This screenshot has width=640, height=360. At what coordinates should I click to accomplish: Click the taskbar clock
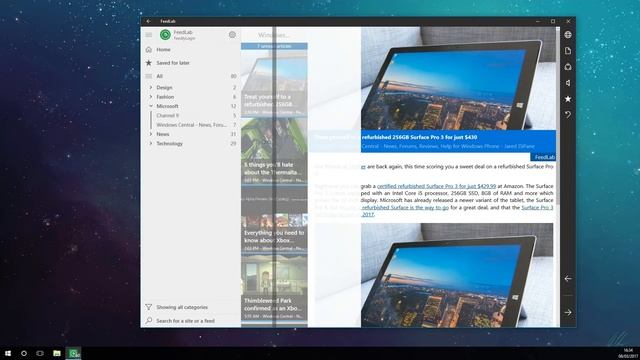(x=628, y=353)
